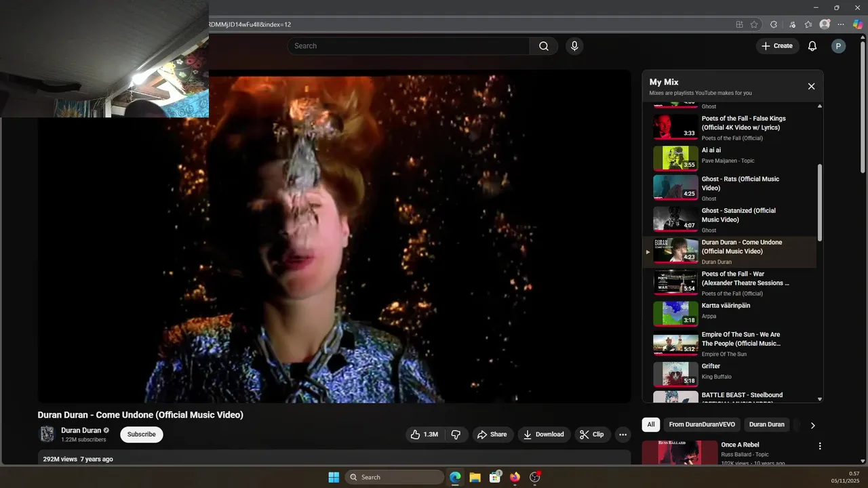Open browser Extensions puzzle icon
Viewport: 868px width, 488px height.
tap(774, 24)
